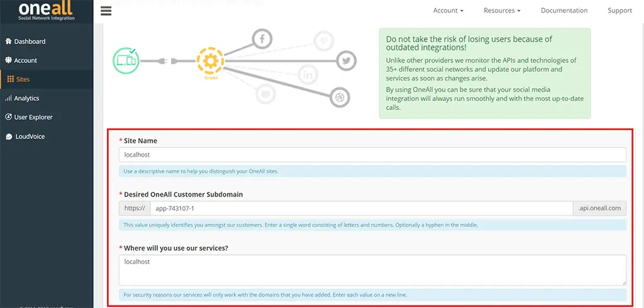Click the Pinterest icon in diagram
The width and height of the screenshot is (644, 308).
(324, 41)
